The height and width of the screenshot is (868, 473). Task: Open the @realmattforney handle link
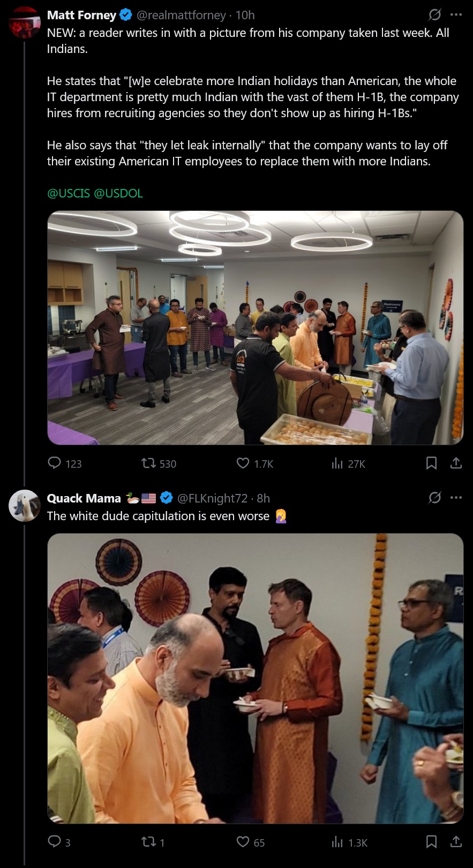182,15
